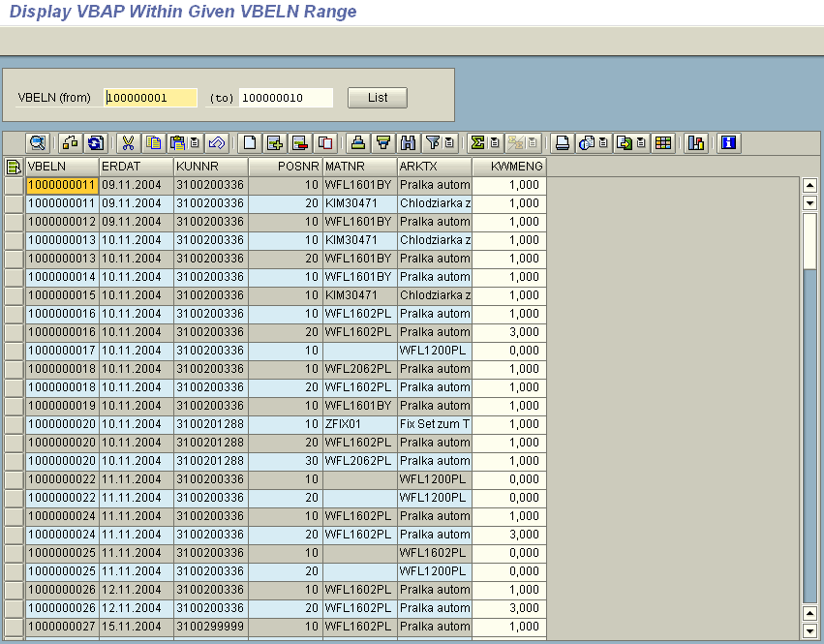Click the Display graphic chart icon
The height and width of the screenshot is (644, 824).
695,143
